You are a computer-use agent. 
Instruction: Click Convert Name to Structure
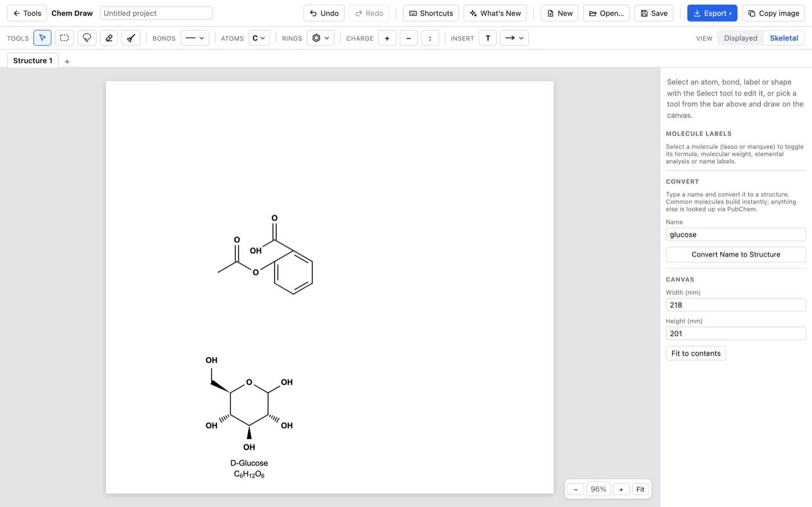[x=736, y=254]
